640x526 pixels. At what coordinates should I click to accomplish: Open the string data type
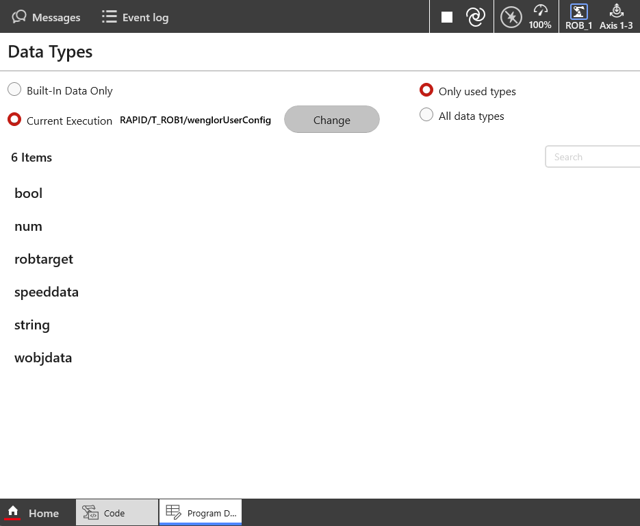[x=32, y=325]
